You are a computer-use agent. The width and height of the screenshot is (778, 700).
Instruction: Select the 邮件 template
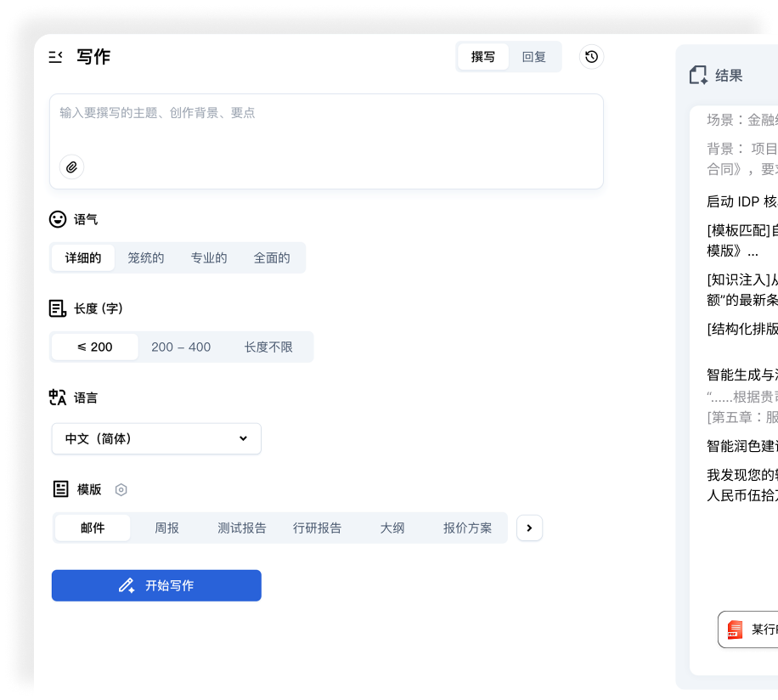(93, 528)
